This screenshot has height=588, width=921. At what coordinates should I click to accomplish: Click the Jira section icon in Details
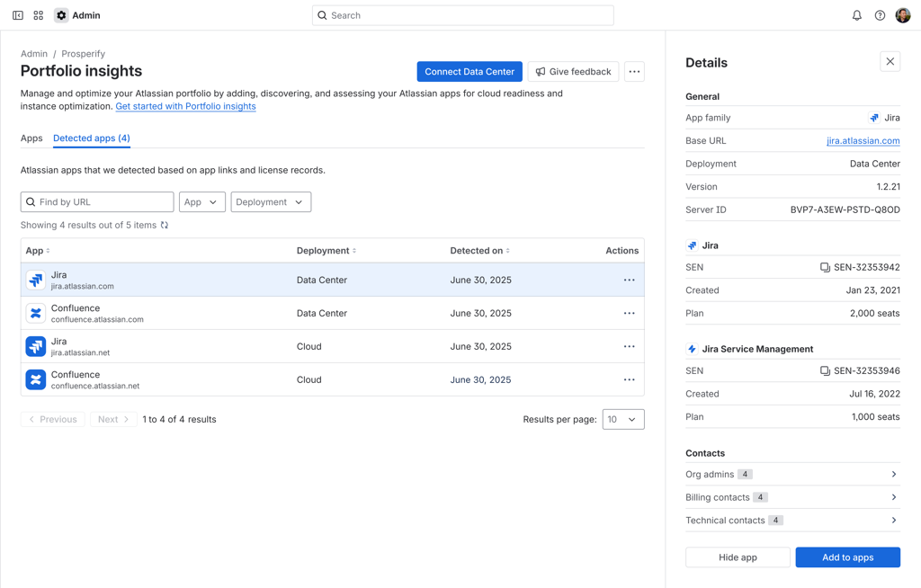(x=692, y=245)
